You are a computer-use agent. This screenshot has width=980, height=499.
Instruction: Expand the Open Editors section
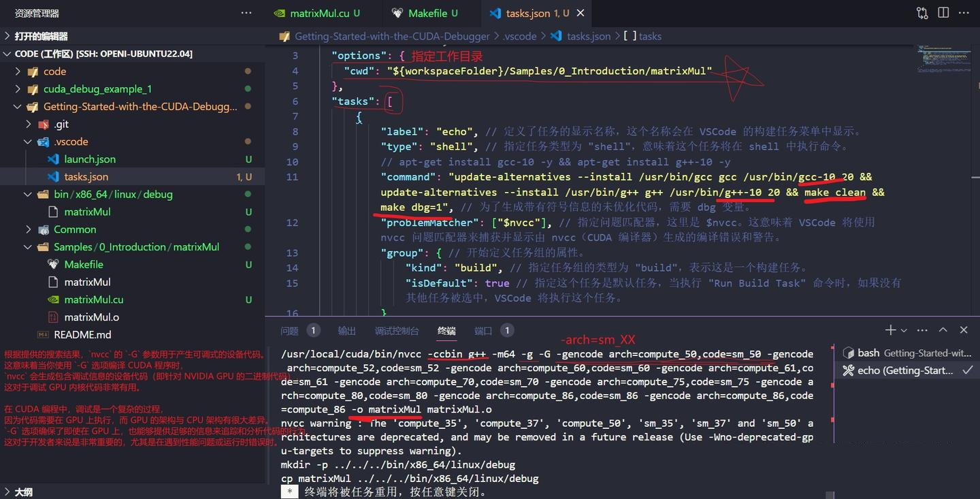tap(133, 36)
